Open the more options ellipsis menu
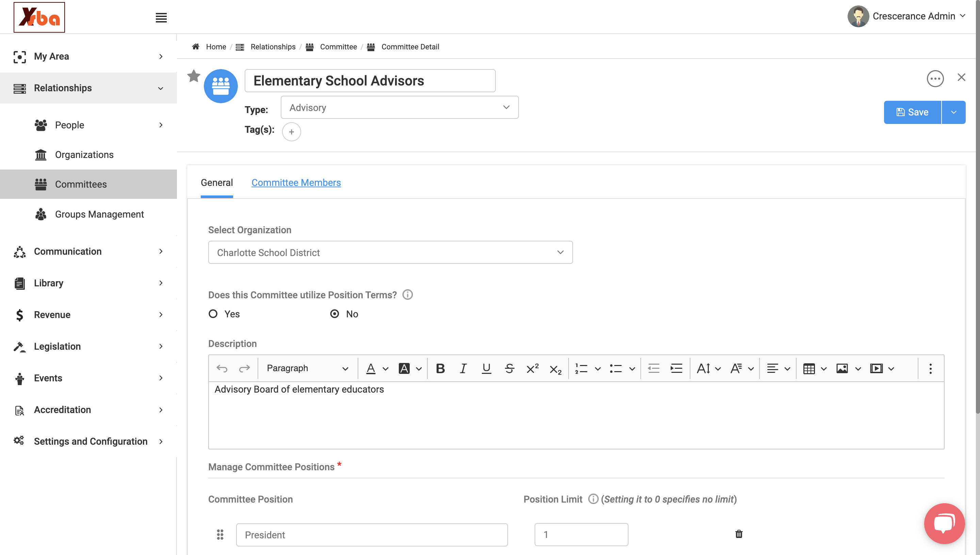The image size is (980, 555). tap(935, 79)
